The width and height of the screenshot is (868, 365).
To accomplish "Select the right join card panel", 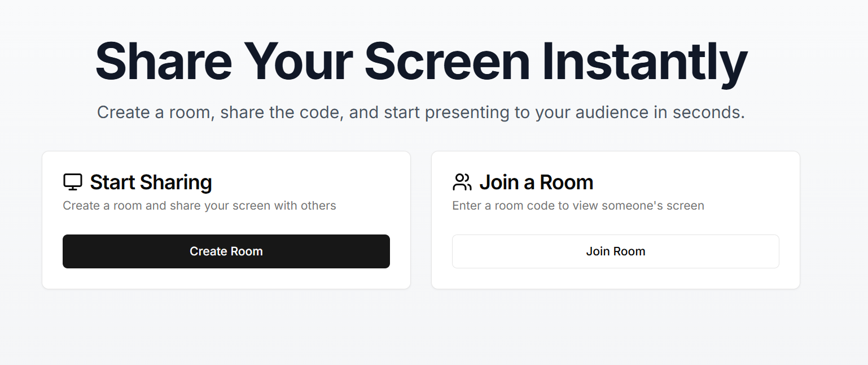I will 615,219.
